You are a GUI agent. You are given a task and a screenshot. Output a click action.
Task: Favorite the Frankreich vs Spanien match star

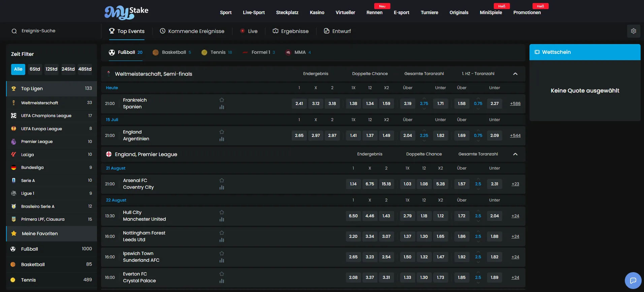pyautogui.click(x=222, y=100)
